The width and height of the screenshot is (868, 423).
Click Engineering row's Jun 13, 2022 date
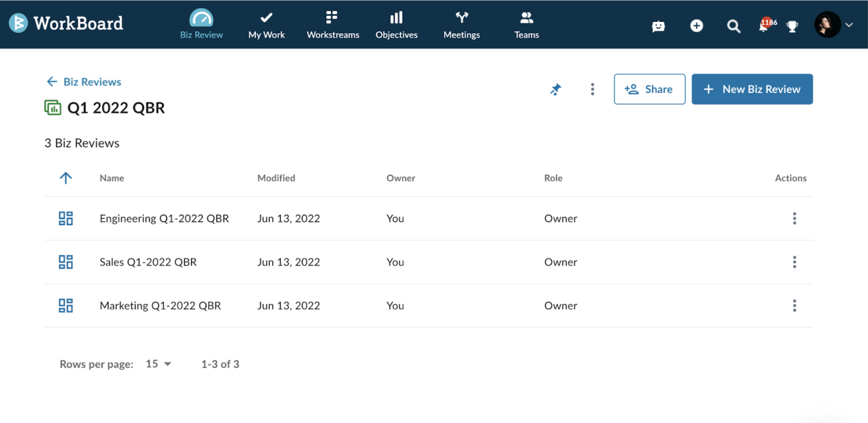289,218
